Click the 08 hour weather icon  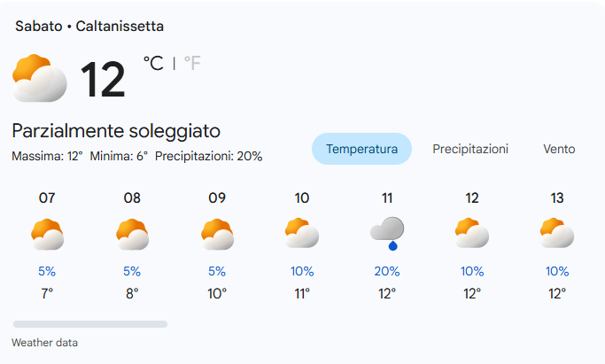[x=132, y=234]
